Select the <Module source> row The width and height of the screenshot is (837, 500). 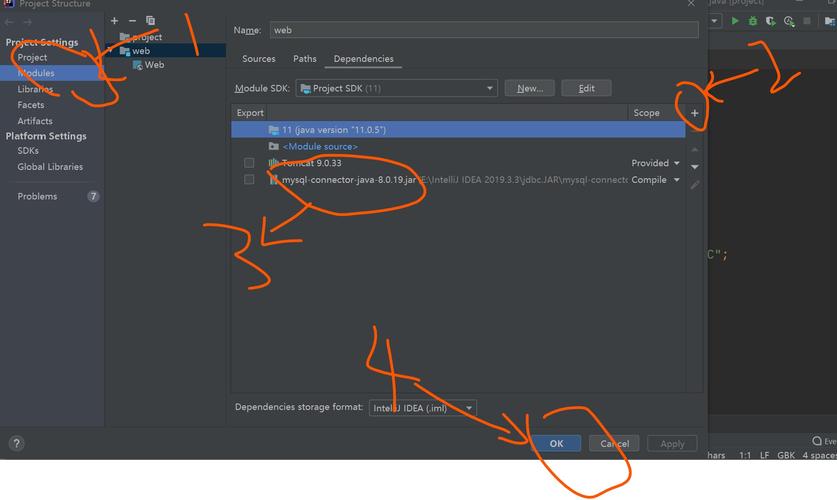(458, 146)
